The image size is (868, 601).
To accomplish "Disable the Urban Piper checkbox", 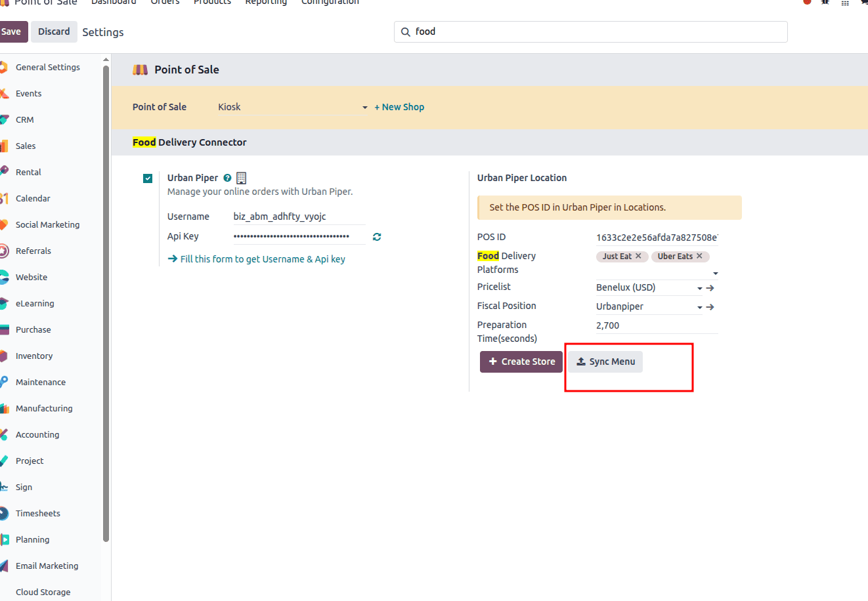I will pyautogui.click(x=148, y=178).
